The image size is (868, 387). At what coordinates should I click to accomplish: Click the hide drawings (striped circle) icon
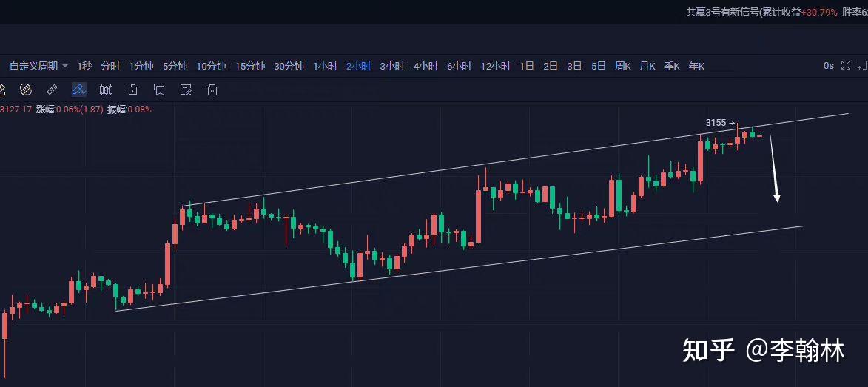pos(24,90)
